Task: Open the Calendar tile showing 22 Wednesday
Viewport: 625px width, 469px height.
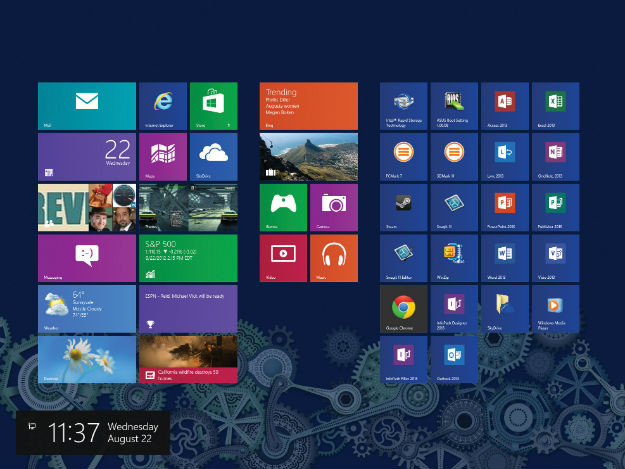Action: tap(86, 157)
